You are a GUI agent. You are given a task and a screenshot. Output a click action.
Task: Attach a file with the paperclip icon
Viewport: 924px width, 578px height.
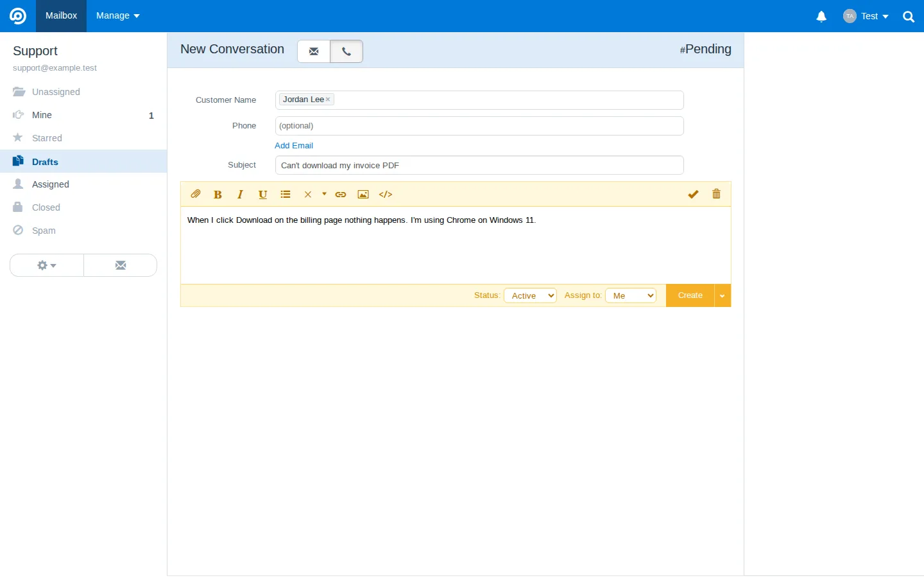coord(196,194)
